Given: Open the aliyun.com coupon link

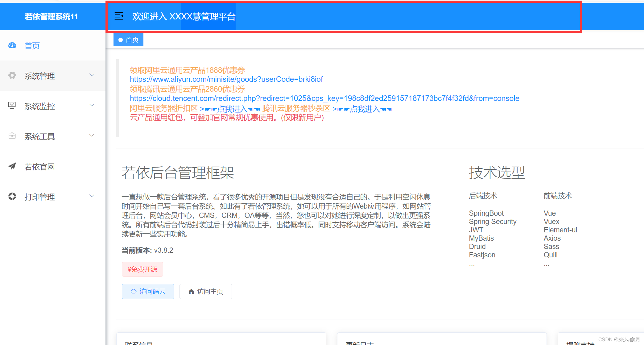Looking at the screenshot, I should pyautogui.click(x=226, y=79).
